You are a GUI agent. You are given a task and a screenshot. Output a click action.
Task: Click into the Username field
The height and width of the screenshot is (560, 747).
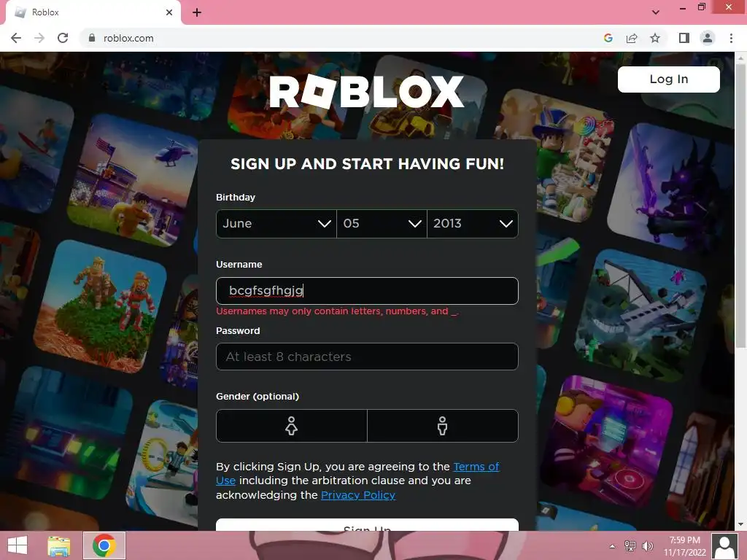(x=367, y=290)
